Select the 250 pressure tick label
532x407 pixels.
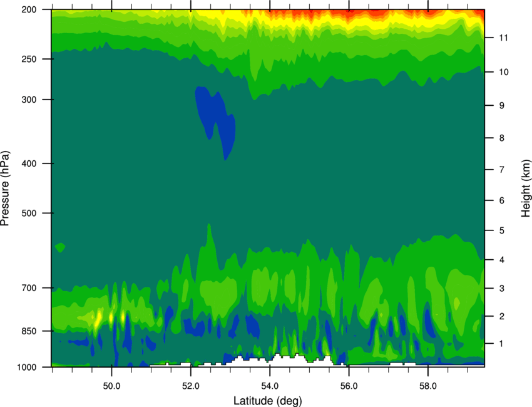coord(29,59)
